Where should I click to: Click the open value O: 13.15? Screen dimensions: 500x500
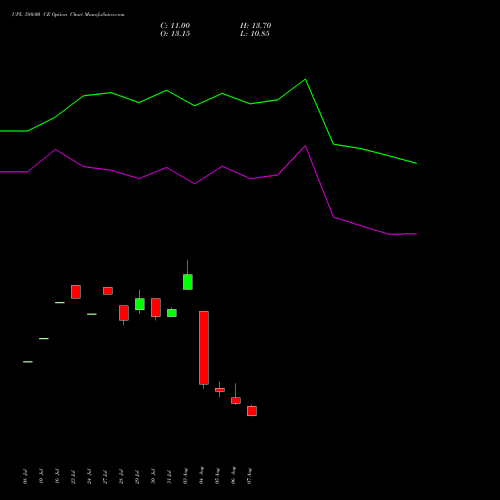pos(175,34)
